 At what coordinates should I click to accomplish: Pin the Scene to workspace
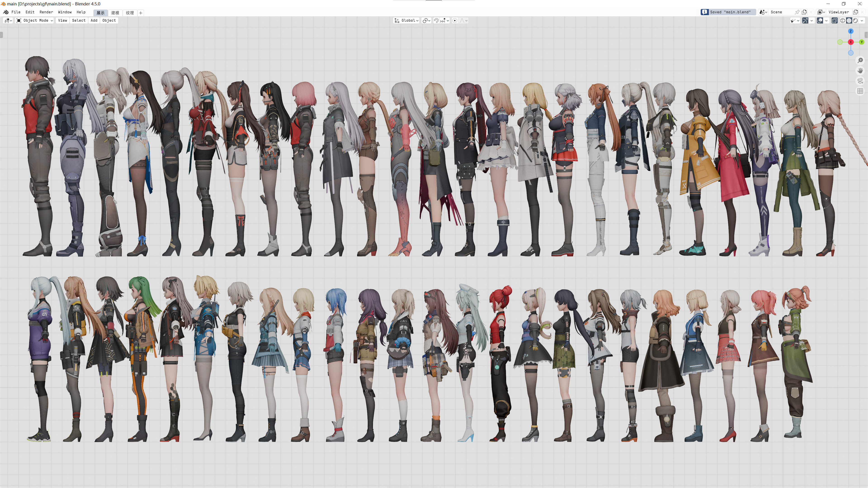click(797, 12)
